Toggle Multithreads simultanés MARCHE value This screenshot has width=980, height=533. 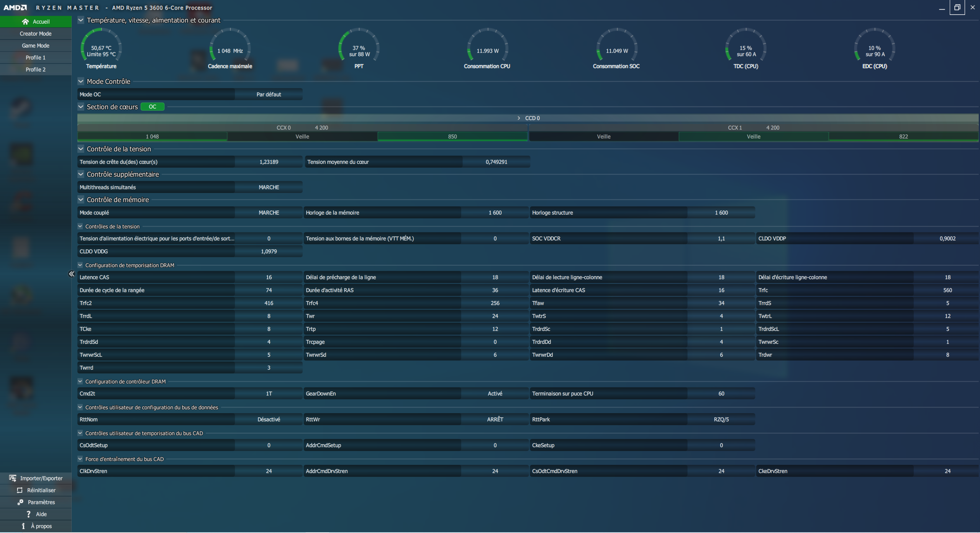pyautogui.click(x=269, y=187)
